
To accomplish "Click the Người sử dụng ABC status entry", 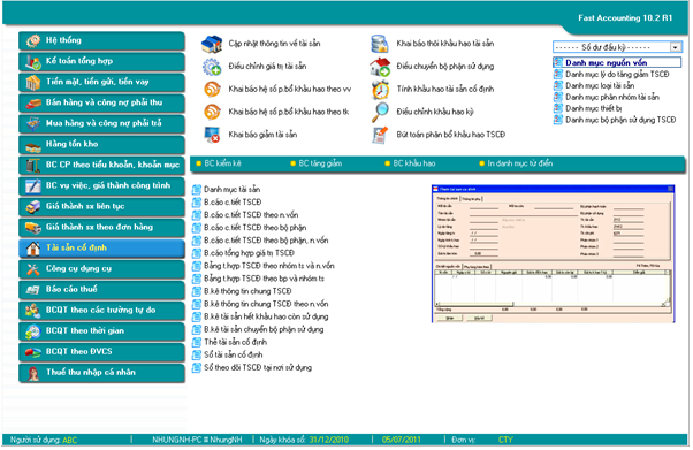I will [43, 441].
